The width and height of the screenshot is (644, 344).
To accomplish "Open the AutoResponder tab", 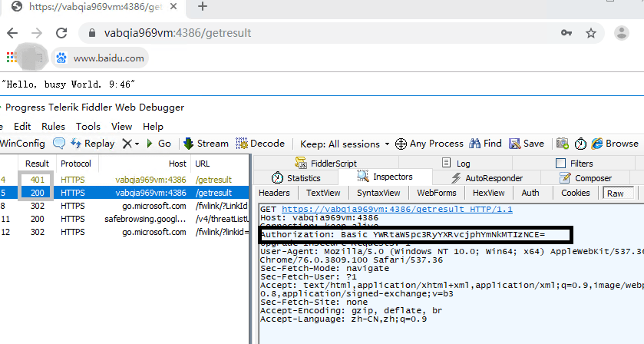I will click(x=487, y=178).
